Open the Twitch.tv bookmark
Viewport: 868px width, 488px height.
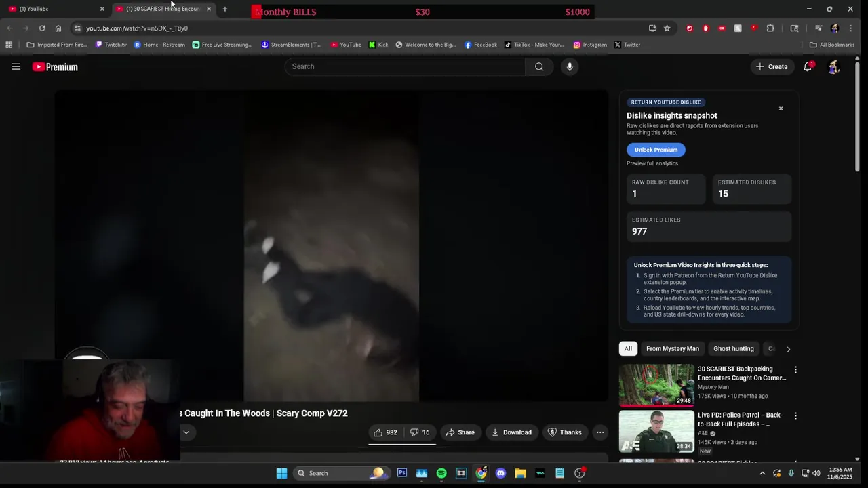pyautogui.click(x=111, y=45)
